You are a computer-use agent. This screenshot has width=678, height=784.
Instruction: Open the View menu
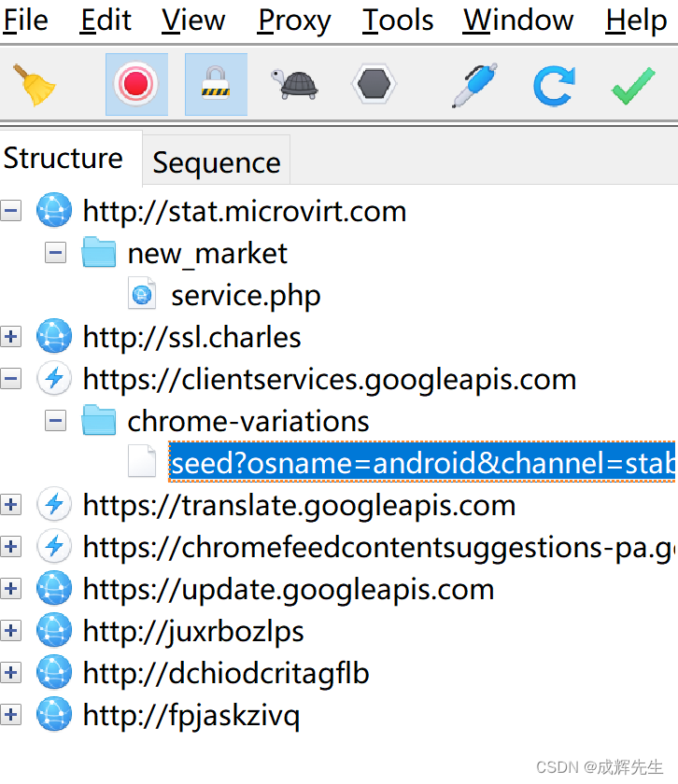[x=193, y=21]
